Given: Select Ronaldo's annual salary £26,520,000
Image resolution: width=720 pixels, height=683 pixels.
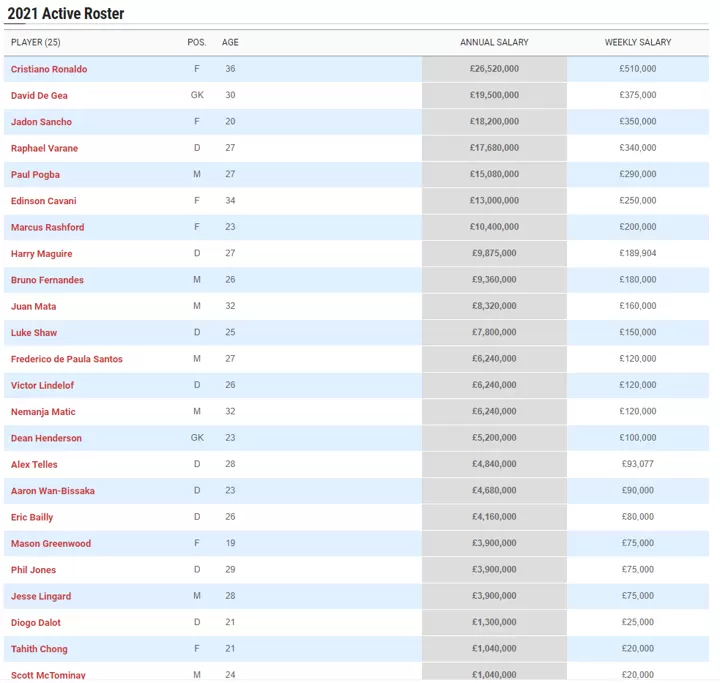Looking at the screenshot, I should (x=495, y=69).
